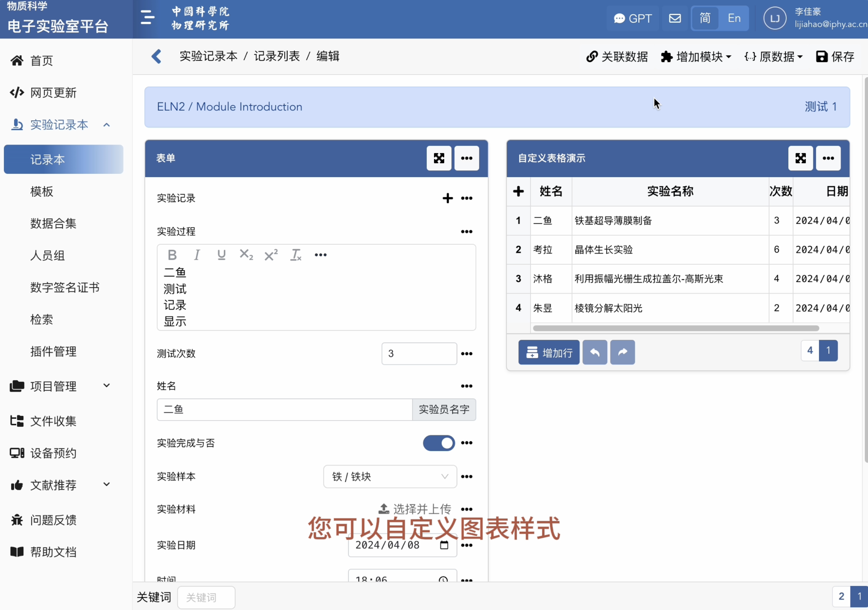Screen dimensions: 868x610
Task: Go to 模板 in the sidebar
Action: pyautogui.click(x=42, y=192)
